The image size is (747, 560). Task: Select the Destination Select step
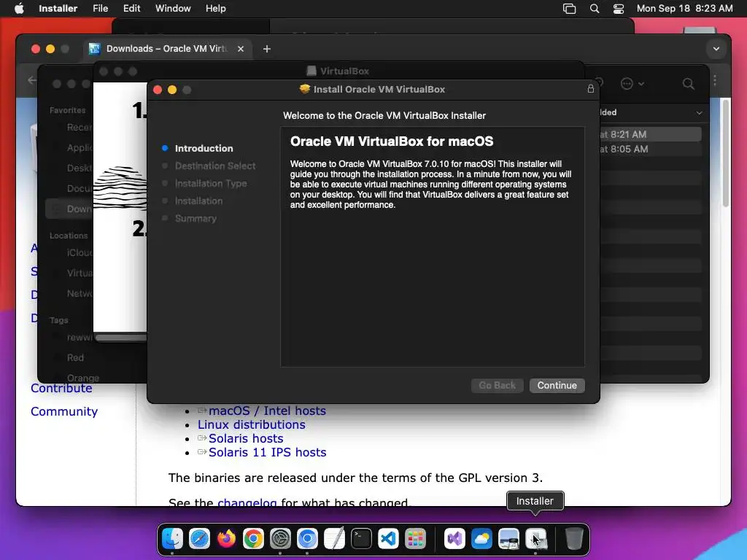(215, 166)
